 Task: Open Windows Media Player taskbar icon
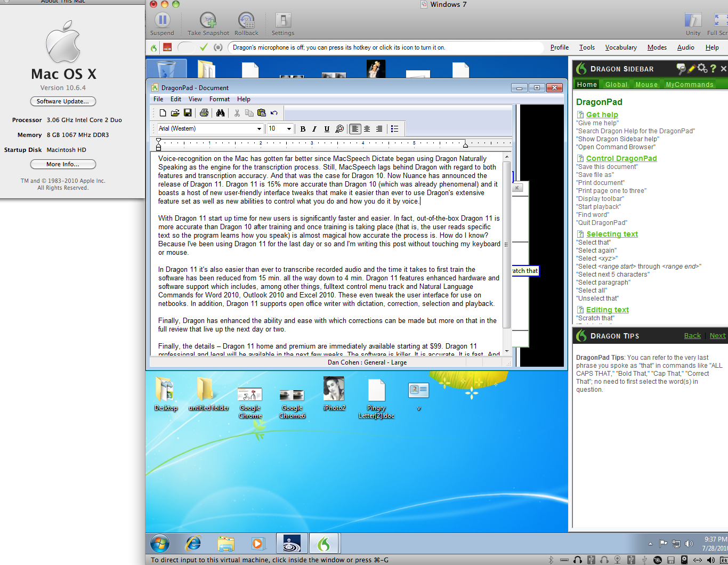[x=258, y=544]
